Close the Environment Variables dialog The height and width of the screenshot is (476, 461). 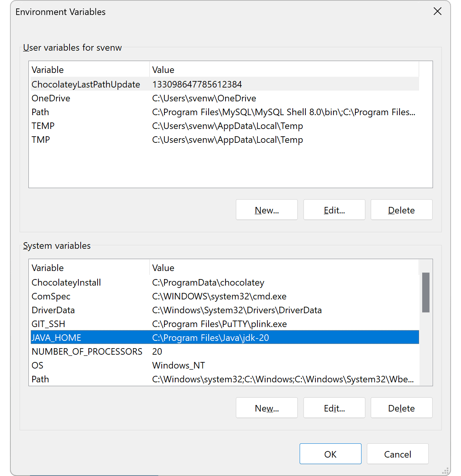pyautogui.click(x=438, y=12)
